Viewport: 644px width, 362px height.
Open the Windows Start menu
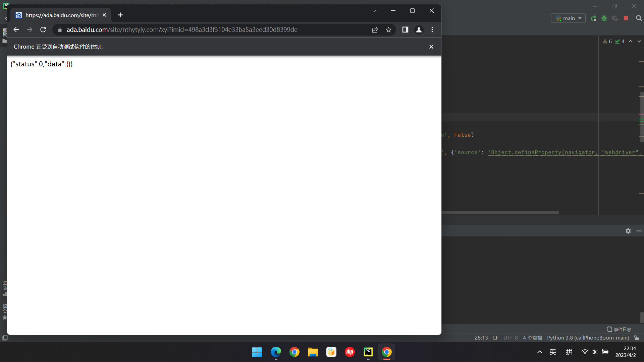tap(257, 352)
